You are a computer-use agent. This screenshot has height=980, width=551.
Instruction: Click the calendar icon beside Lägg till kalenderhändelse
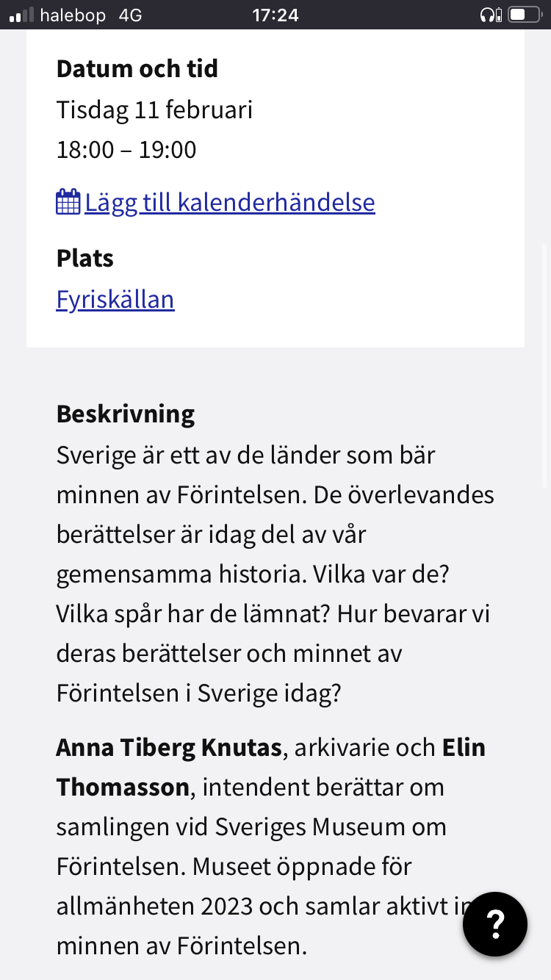(x=68, y=201)
